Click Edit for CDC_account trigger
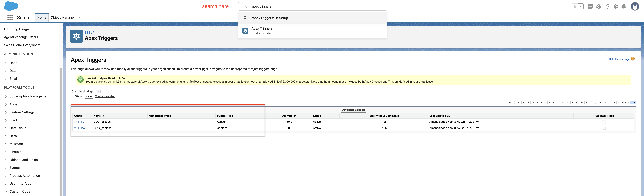 (76, 122)
